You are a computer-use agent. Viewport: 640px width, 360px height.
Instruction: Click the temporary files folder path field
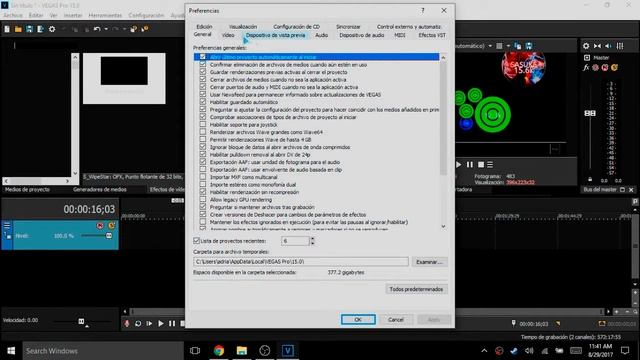pos(301,262)
